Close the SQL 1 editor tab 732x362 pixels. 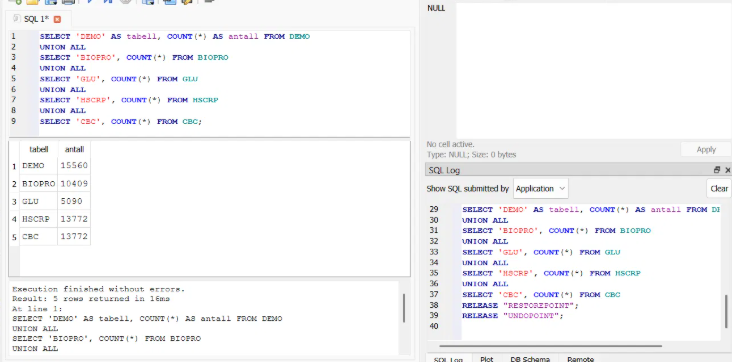pos(57,19)
